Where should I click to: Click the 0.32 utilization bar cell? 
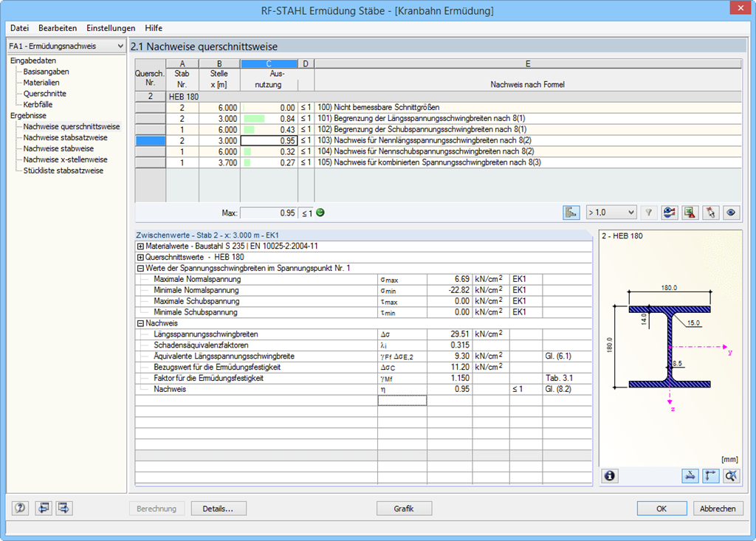(x=269, y=151)
